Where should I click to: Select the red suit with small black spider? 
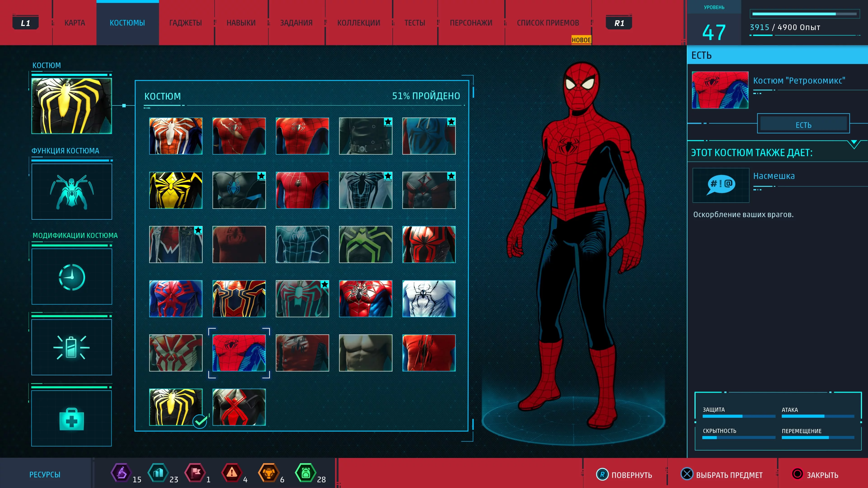click(x=302, y=190)
